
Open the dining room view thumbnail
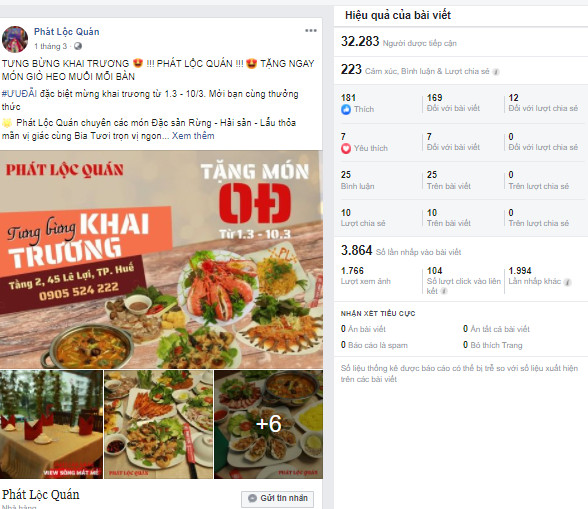tap(51, 425)
